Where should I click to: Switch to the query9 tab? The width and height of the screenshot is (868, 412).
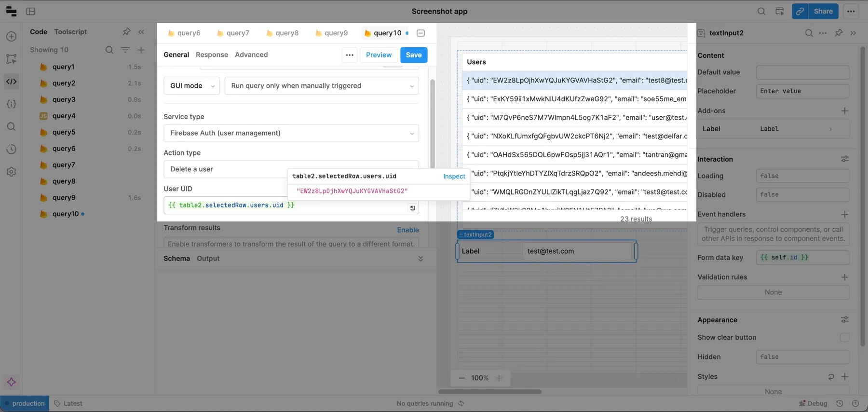tap(331, 33)
